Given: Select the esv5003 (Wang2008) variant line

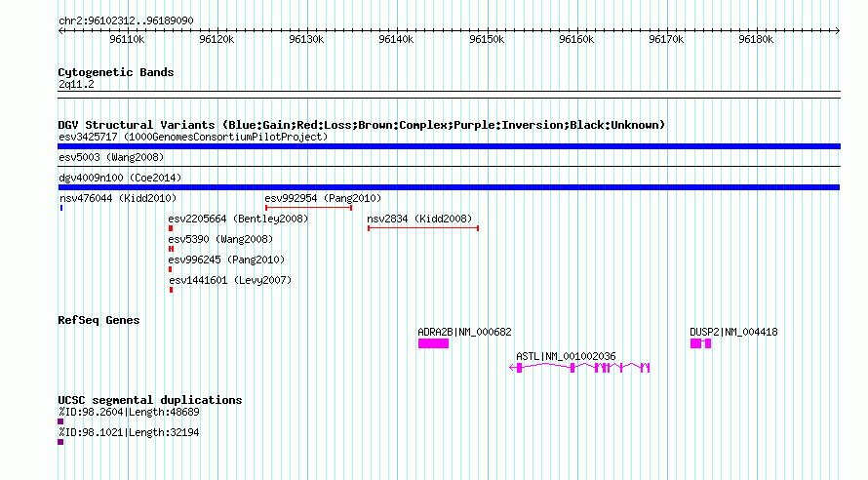Looking at the screenshot, I should click(449, 166).
